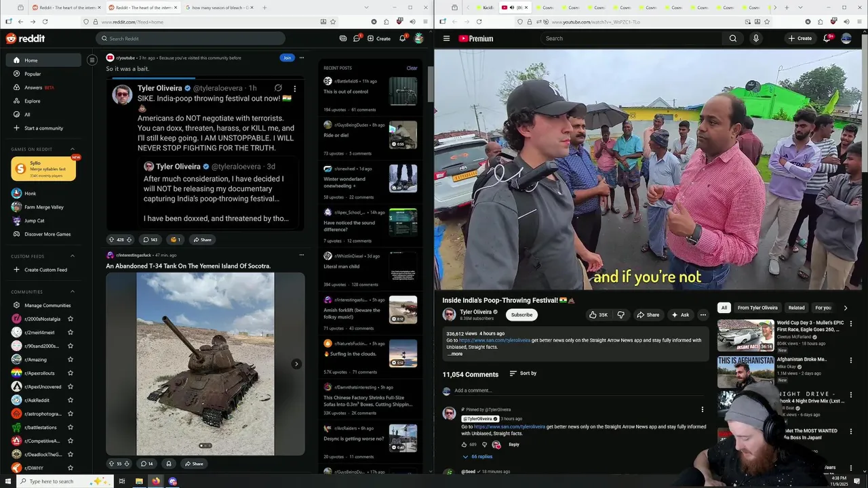Join the r/youtube community

(x=287, y=58)
